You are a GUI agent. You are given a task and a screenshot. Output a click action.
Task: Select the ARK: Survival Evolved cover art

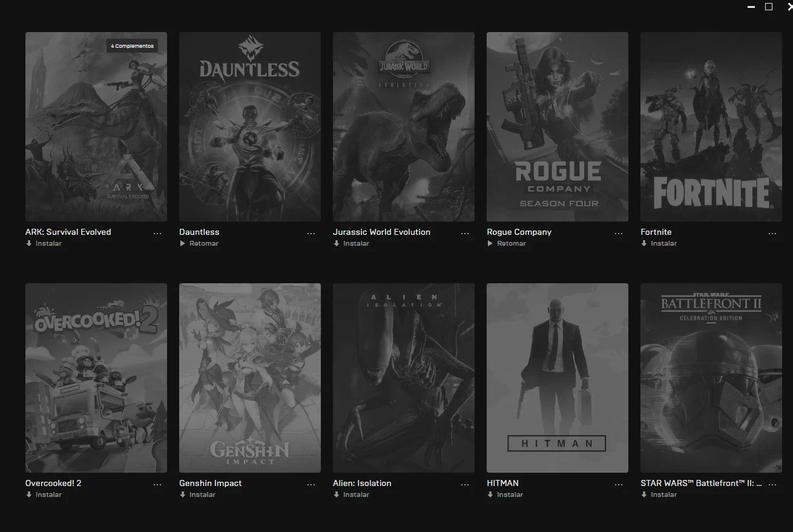point(96,126)
